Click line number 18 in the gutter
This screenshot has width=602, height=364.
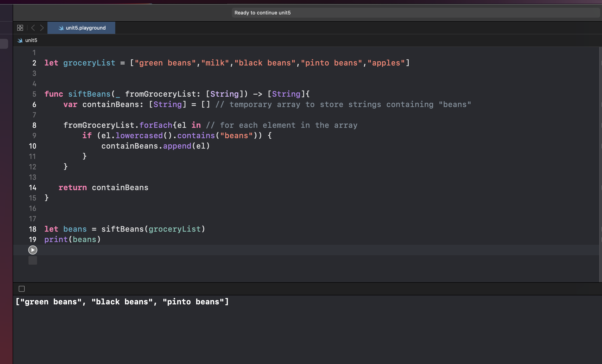(x=33, y=229)
